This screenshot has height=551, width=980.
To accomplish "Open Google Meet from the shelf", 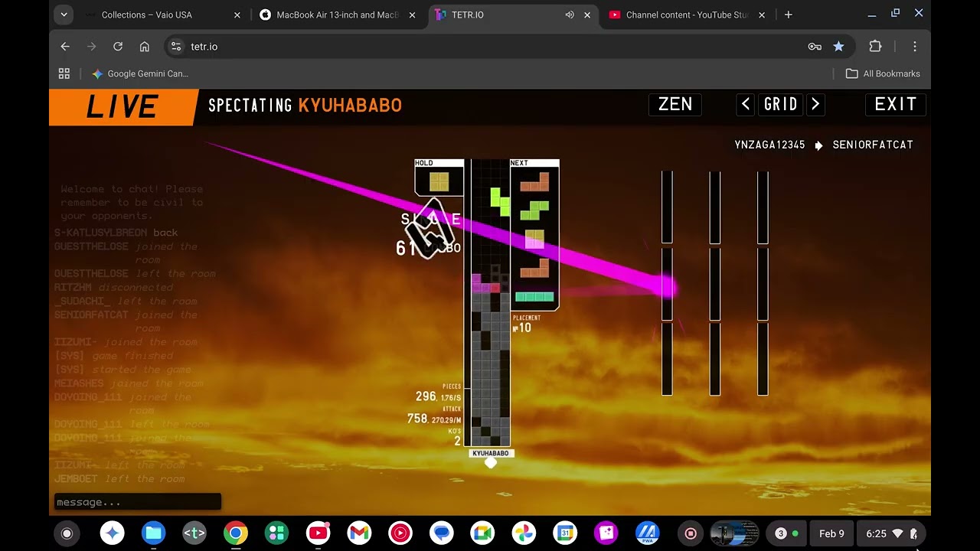I will (483, 533).
